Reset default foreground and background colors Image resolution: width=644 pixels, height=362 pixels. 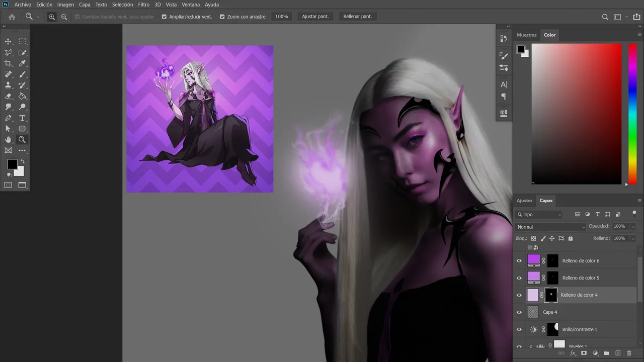pos(9,175)
